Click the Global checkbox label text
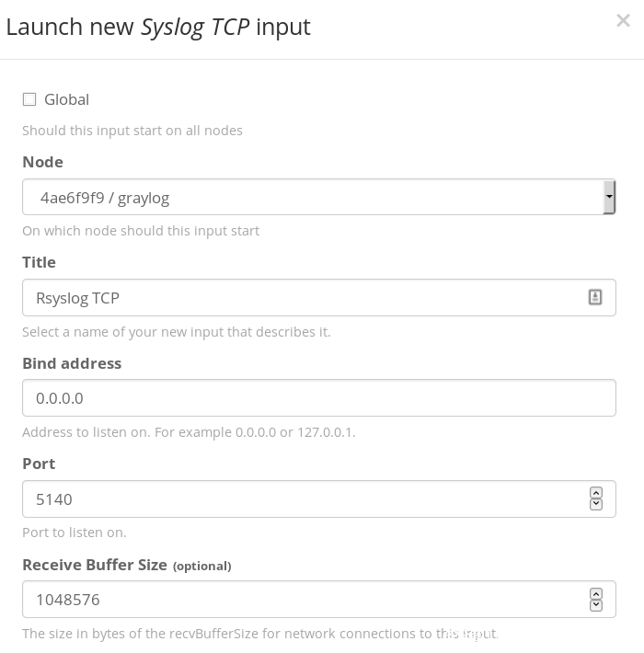644x653 pixels. click(66, 99)
